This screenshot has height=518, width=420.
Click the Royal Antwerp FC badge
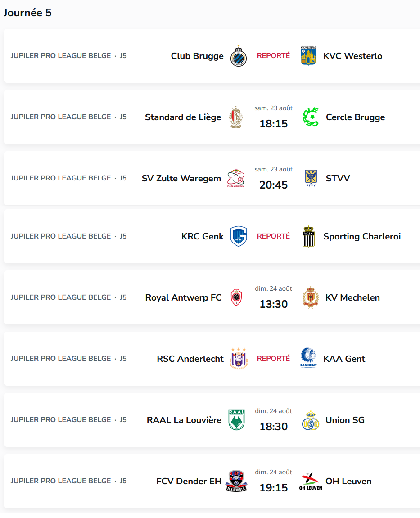click(x=236, y=297)
